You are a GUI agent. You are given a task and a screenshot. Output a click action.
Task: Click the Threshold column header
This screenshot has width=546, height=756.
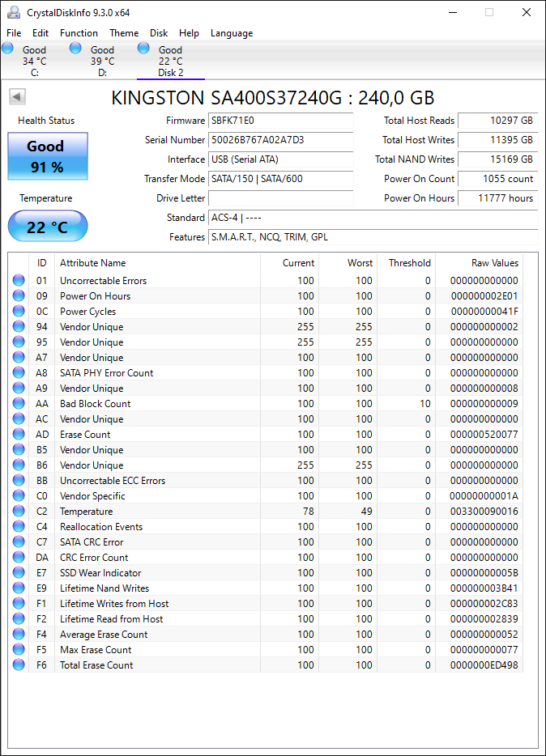406,263
